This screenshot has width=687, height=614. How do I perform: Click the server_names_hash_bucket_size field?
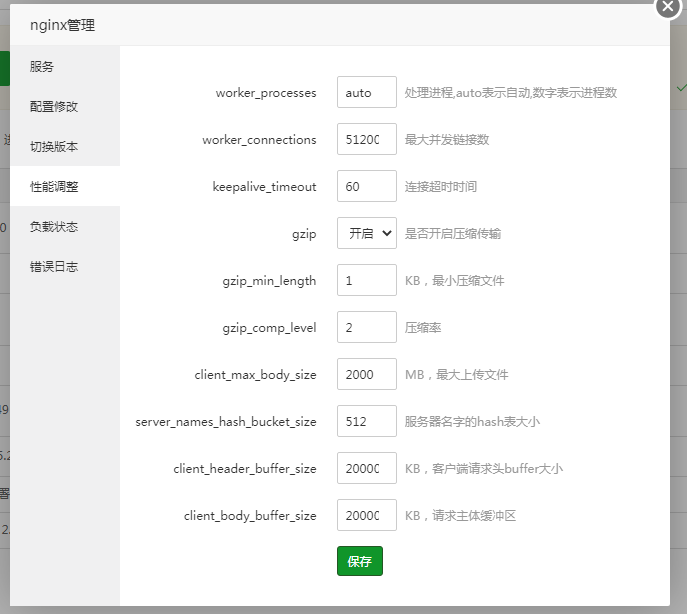click(x=367, y=421)
